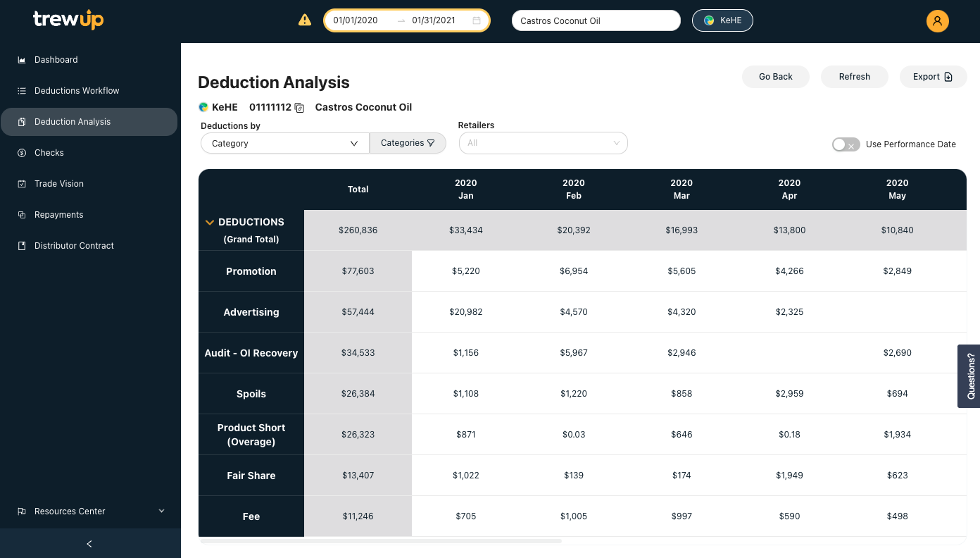Click the 2020 May column header

pos(897,190)
